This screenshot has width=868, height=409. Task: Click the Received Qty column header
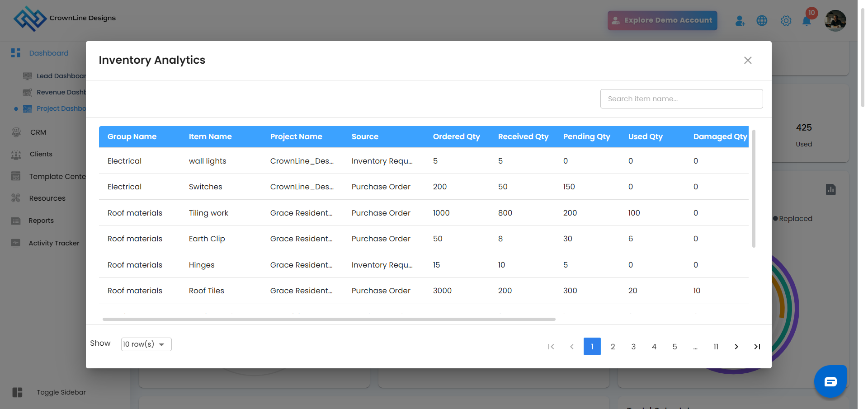click(524, 136)
